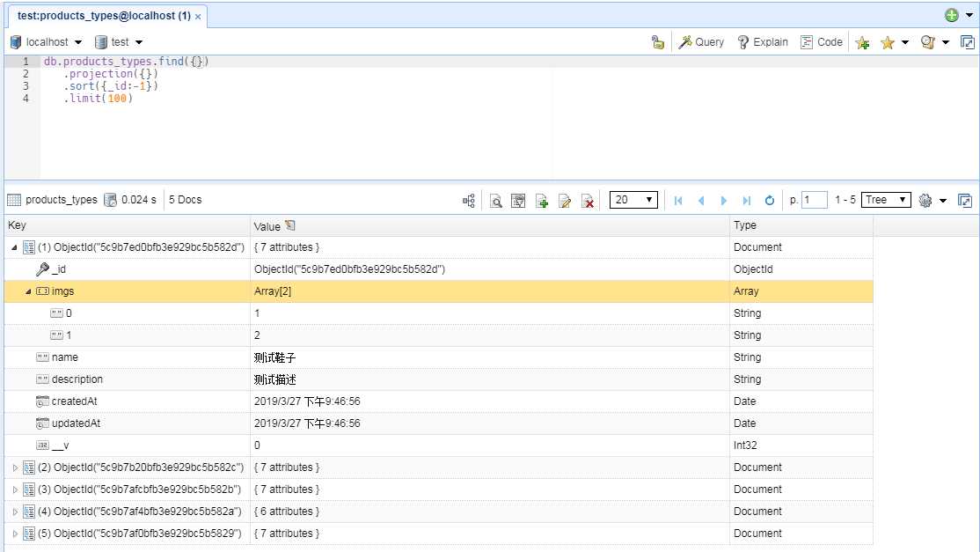Viewport: 980px width, 552px height.
Task: Click the tree-structure icon in results toolbar
Action: 469,201
